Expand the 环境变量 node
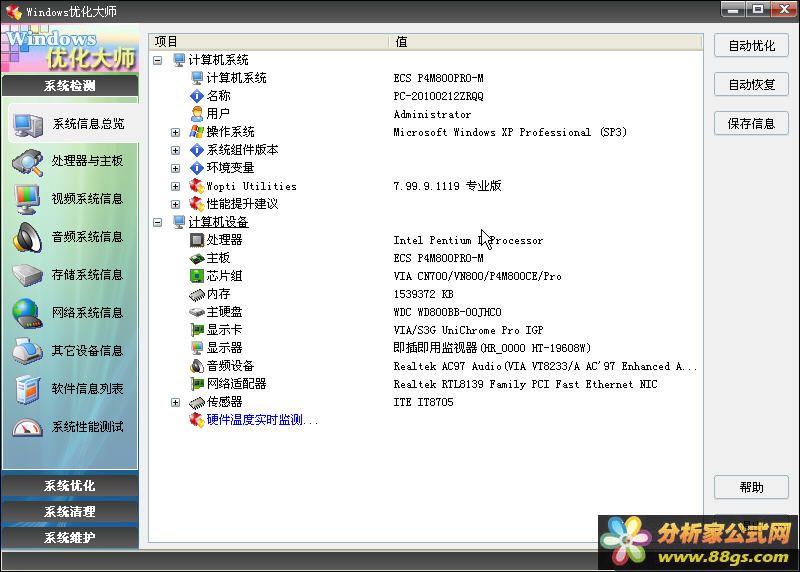 (176, 168)
